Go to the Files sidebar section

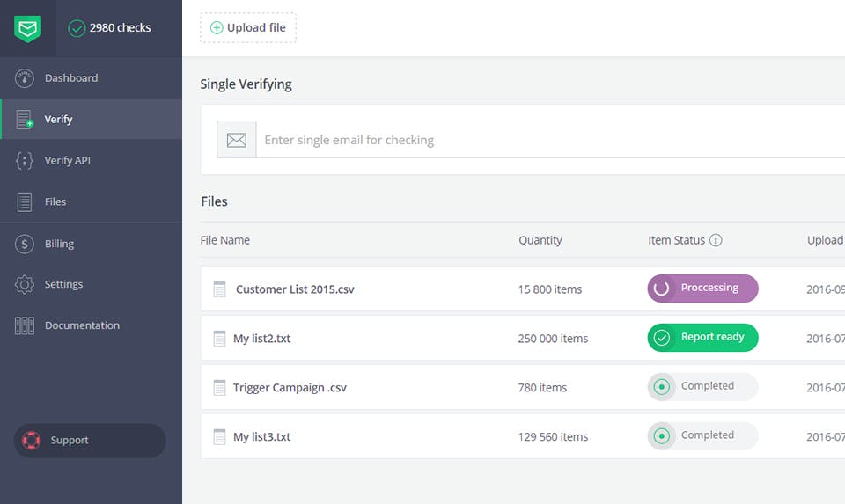[x=55, y=202]
